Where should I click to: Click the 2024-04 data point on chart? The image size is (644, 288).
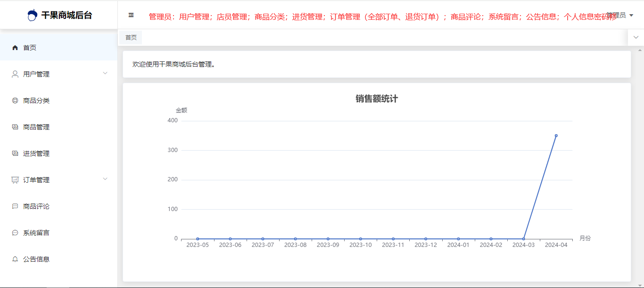pos(556,136)
